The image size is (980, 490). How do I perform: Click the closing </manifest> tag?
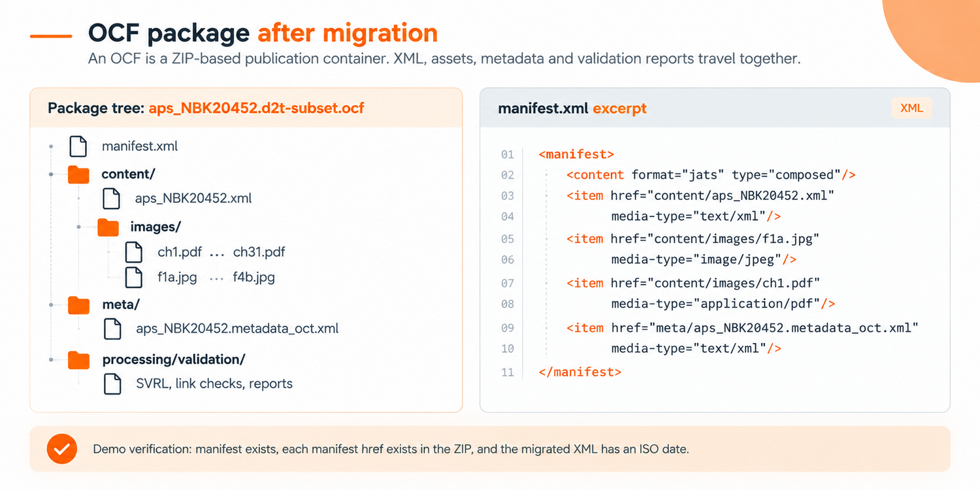tap(580, 372)
